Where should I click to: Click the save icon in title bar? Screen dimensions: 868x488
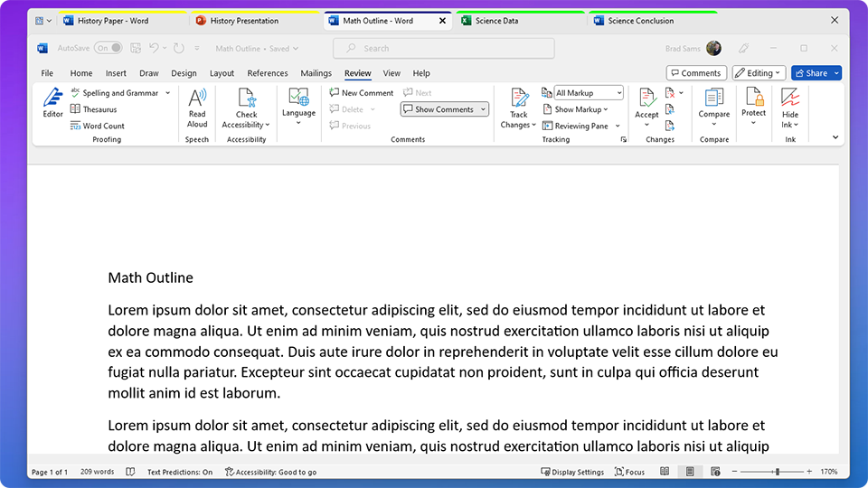[136, 48]
